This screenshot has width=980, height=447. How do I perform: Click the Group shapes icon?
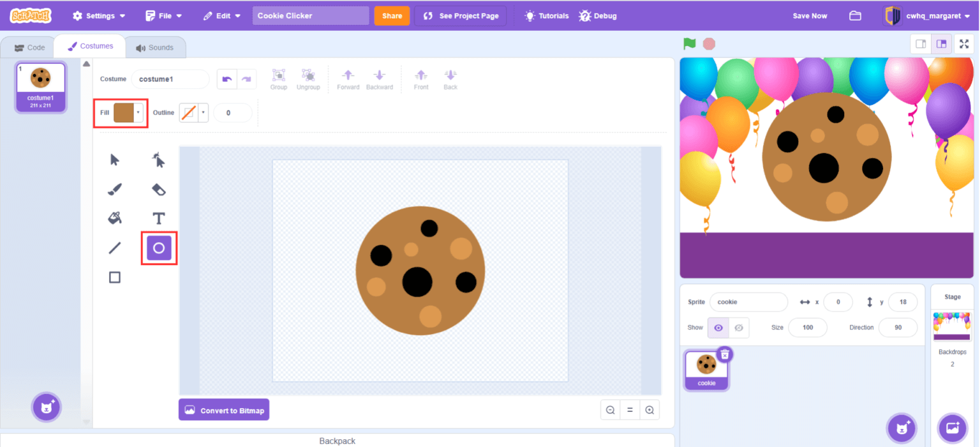tap(279, 79)
